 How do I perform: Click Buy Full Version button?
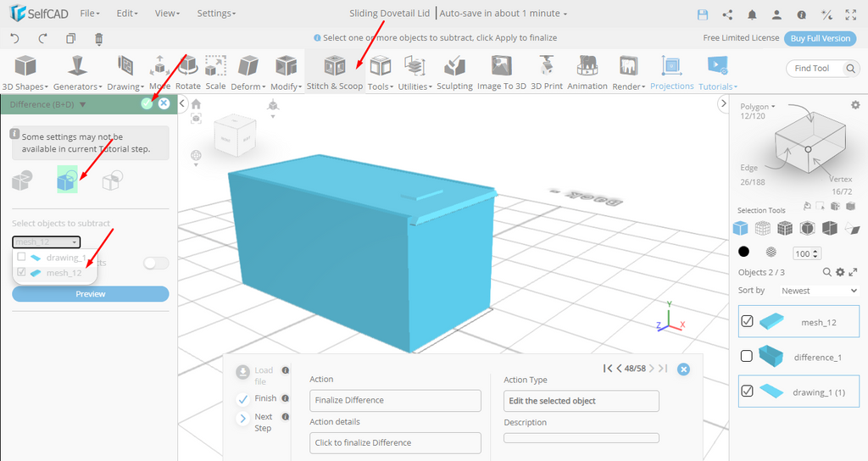820,38
